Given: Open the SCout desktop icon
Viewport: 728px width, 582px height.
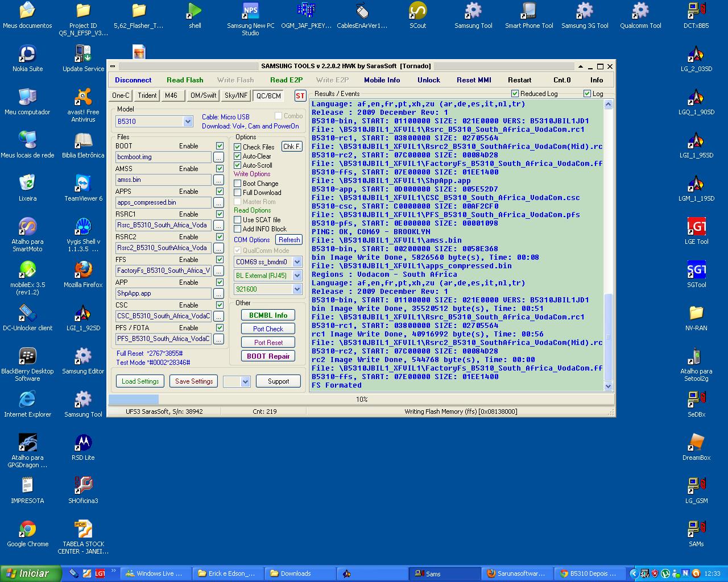Looking at the screenshot, I should [417, 15].
